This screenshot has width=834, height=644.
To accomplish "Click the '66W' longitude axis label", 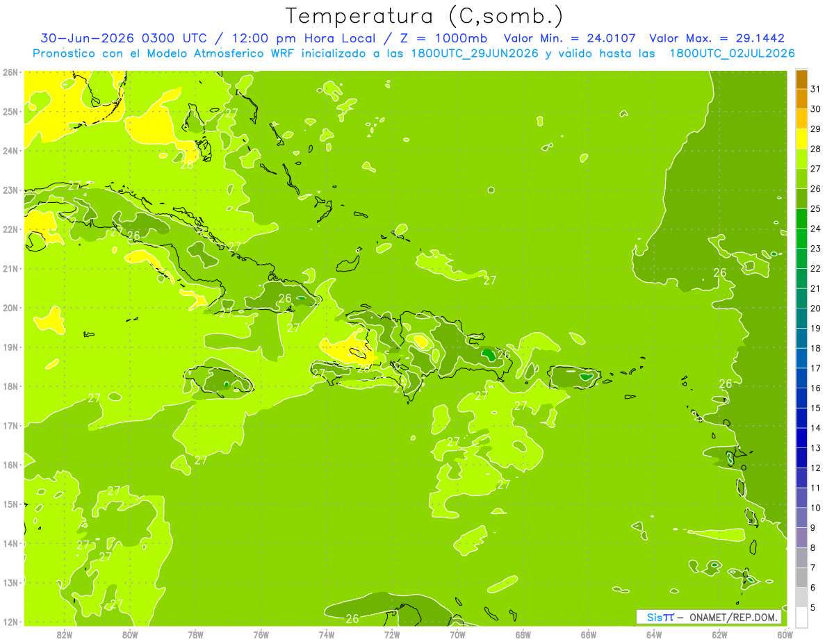I will click(589, 634).
